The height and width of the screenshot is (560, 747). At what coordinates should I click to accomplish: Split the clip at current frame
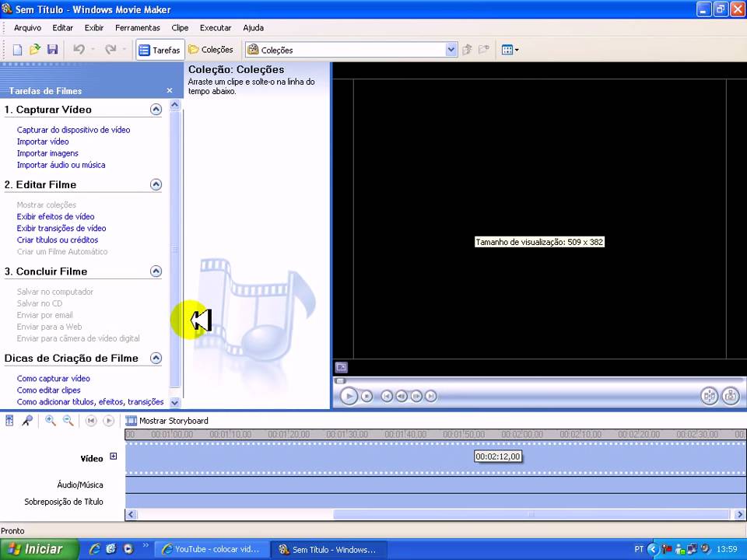pyautogui.click(x=710, y=396)
